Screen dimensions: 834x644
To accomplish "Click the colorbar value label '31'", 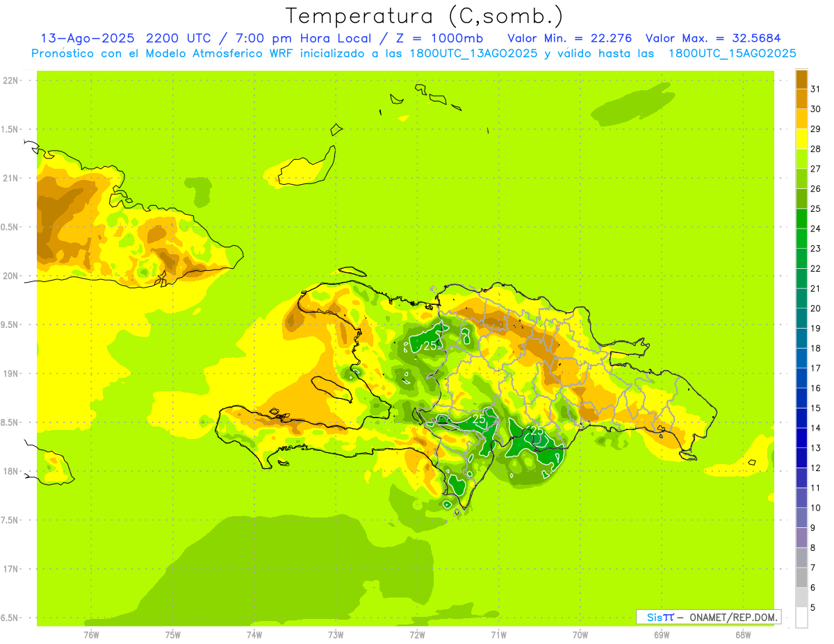I will 816,88.
